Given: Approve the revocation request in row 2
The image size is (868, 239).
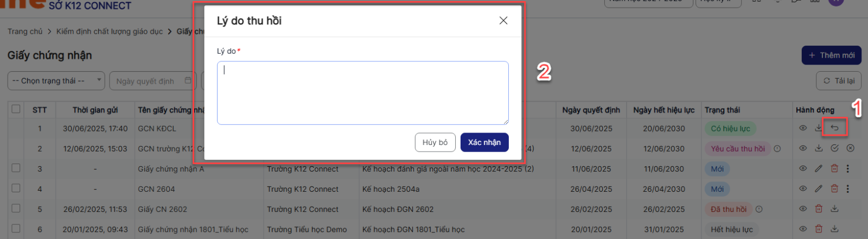Looking at the screenshot, I should pyautogui.click(x=834, y=148).
